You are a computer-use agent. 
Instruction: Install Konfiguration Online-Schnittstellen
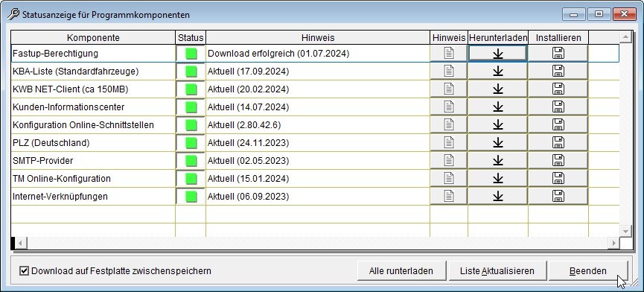coord(558,125)
